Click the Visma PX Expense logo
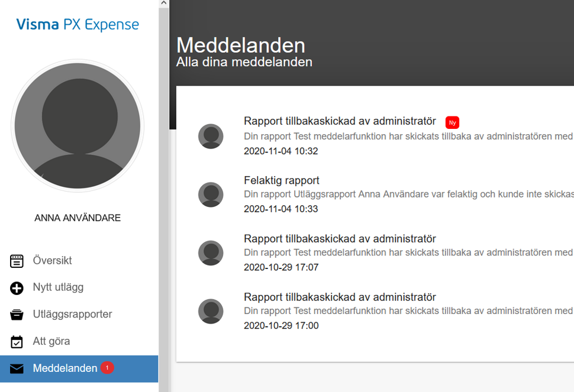The image size is (574, 392). pyautogui.click(x=78, y=24)
